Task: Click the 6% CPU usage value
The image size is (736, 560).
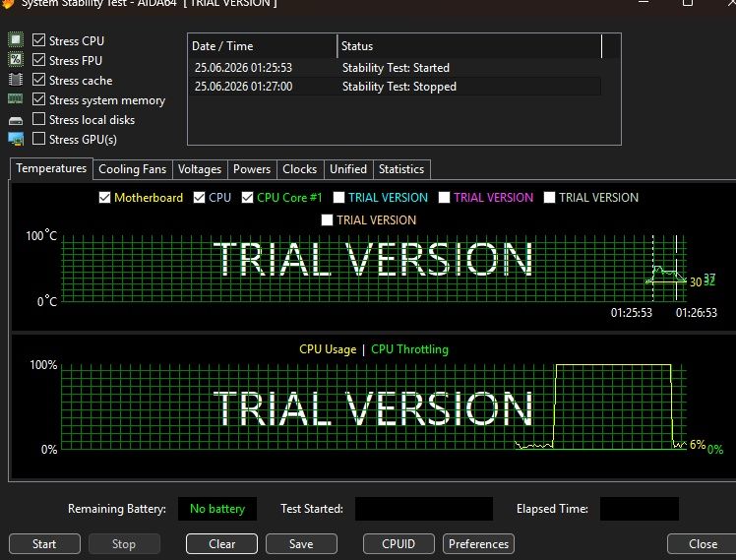Action: point(698,445)
